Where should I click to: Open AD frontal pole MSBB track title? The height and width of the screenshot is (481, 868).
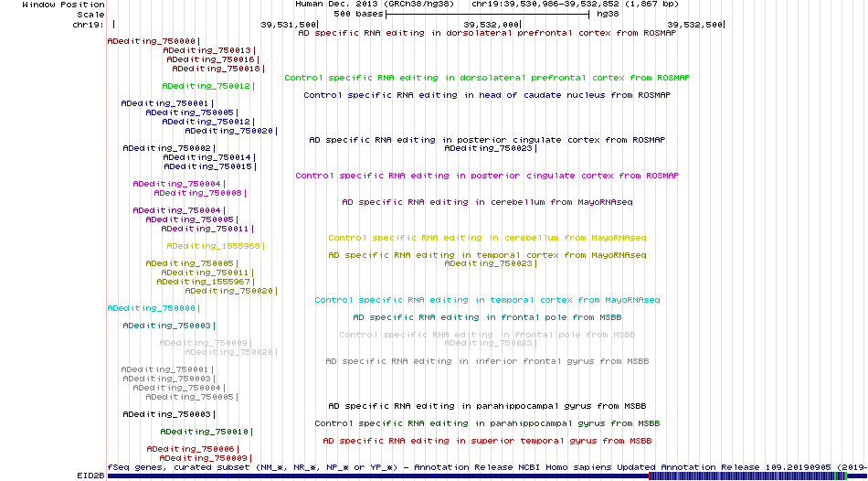487,317
